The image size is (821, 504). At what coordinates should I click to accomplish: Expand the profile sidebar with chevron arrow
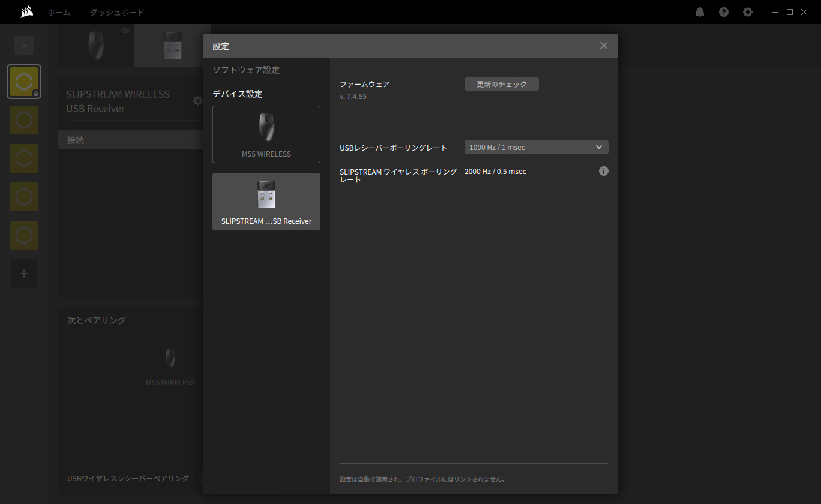click(x=24, y=46)
